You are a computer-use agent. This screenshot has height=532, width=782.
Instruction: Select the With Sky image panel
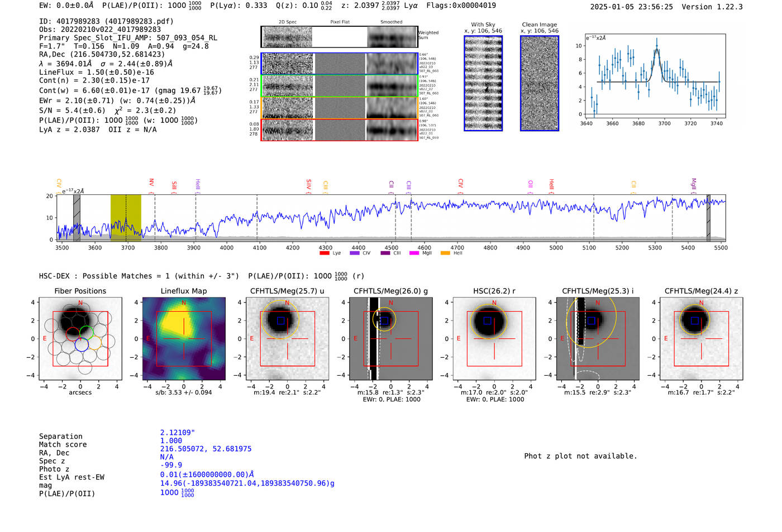tap(483, 83)
